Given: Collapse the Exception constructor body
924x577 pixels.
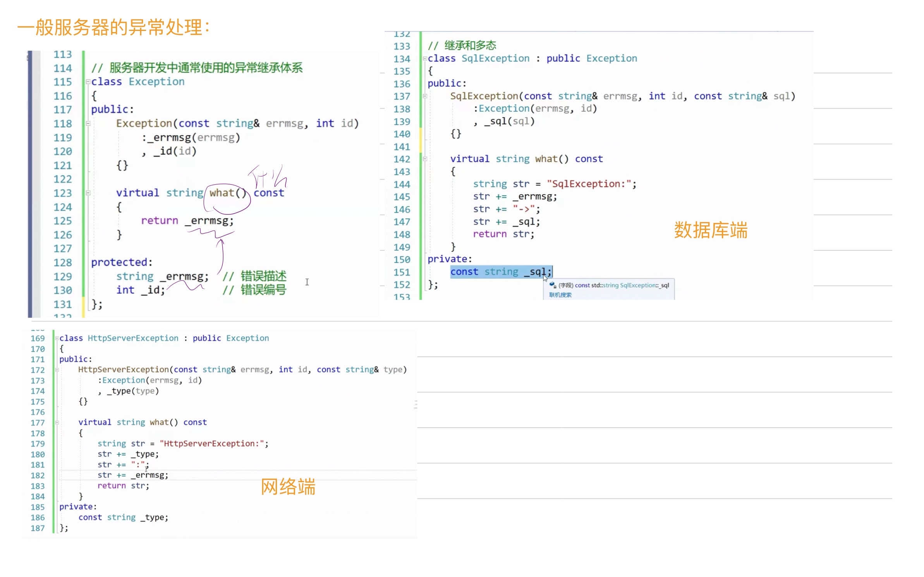Looking at the screenshot, I should [88, 124].
